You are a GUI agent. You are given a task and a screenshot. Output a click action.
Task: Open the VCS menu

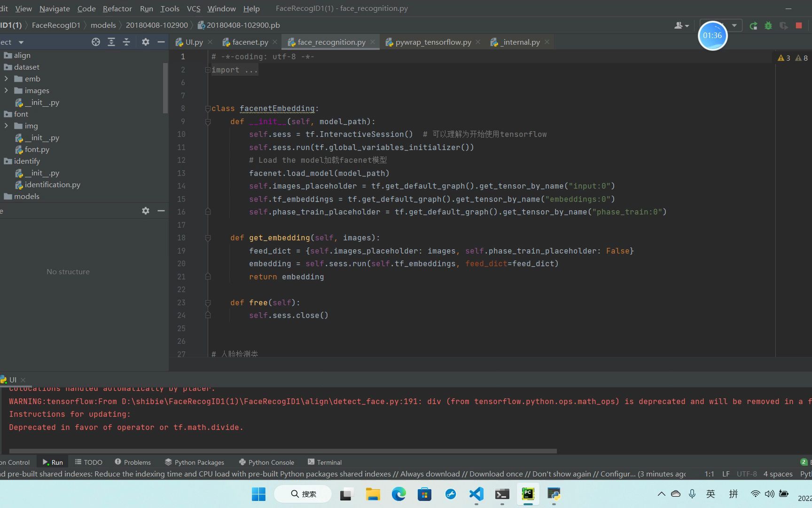(x=194, y=8)
